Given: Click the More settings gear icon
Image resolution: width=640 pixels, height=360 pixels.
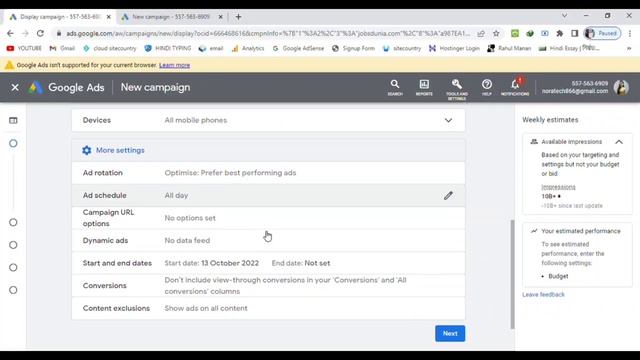Looking at the screenshot, I should click(x=87, y=150).
